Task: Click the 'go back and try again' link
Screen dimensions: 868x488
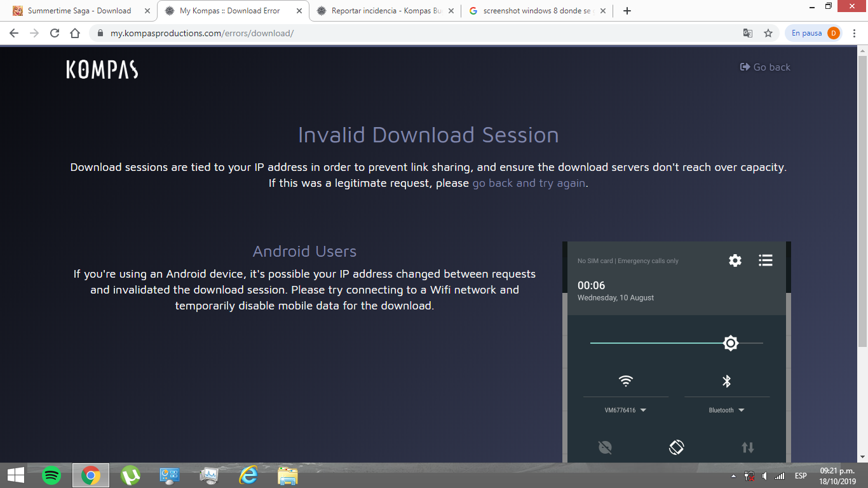Action: [x=529, y=183]
